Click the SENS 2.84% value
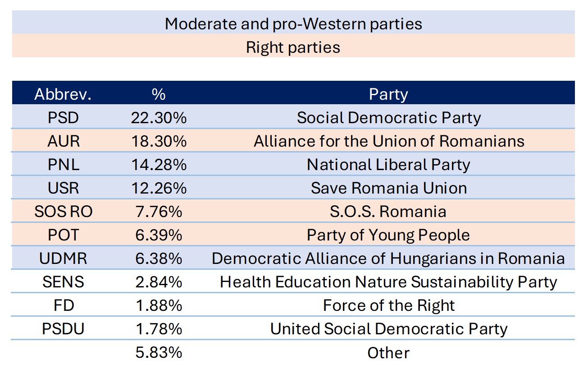This screenshot has width=588, height=365. coord(159,282)
